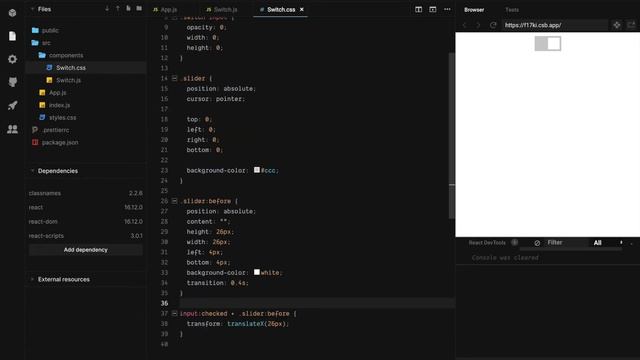Select the Browser preview tab
The image size is (640, 360).
474,9
